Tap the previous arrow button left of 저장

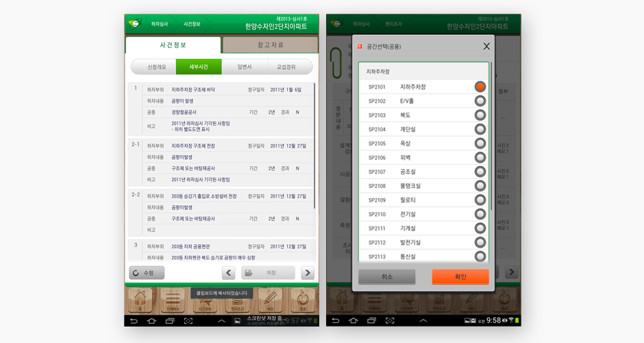pyautogui.click(x=229, y=272)
